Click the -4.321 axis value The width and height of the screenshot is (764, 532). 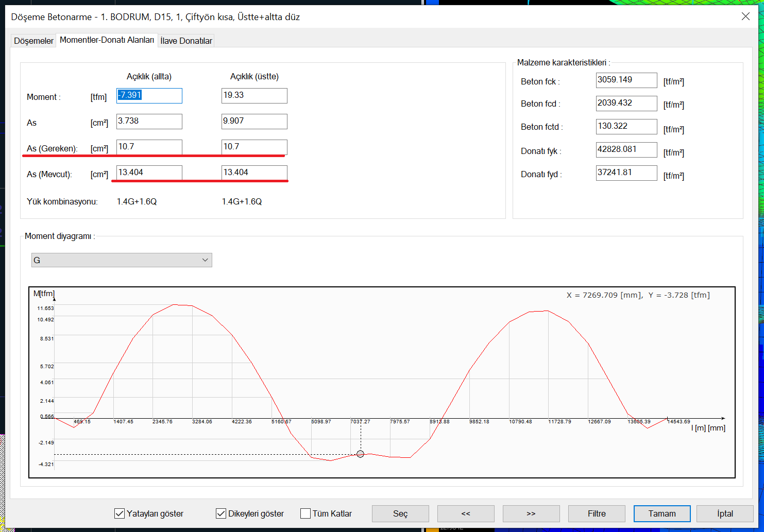[46, 464]
